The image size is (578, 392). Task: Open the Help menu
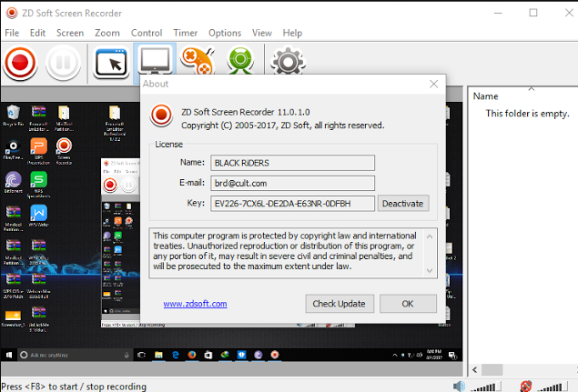pyautogui.click(x=292, y=33)
